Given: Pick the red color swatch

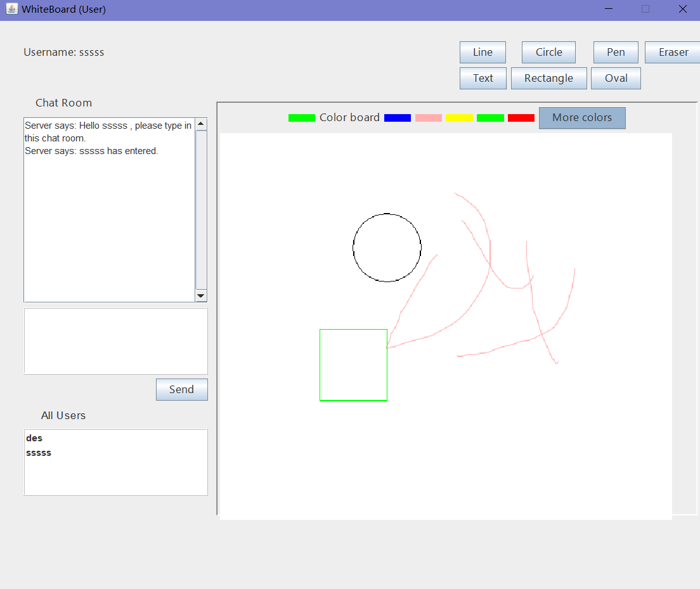Looking at the screenshot, I should [521, 118].
